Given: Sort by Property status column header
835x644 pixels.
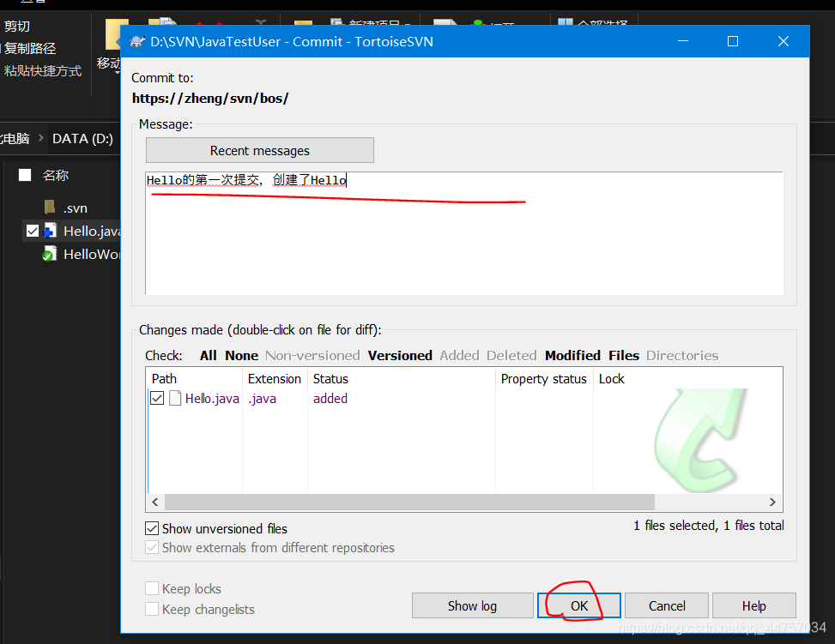Looking at the screenshot, I should point(544,378).
